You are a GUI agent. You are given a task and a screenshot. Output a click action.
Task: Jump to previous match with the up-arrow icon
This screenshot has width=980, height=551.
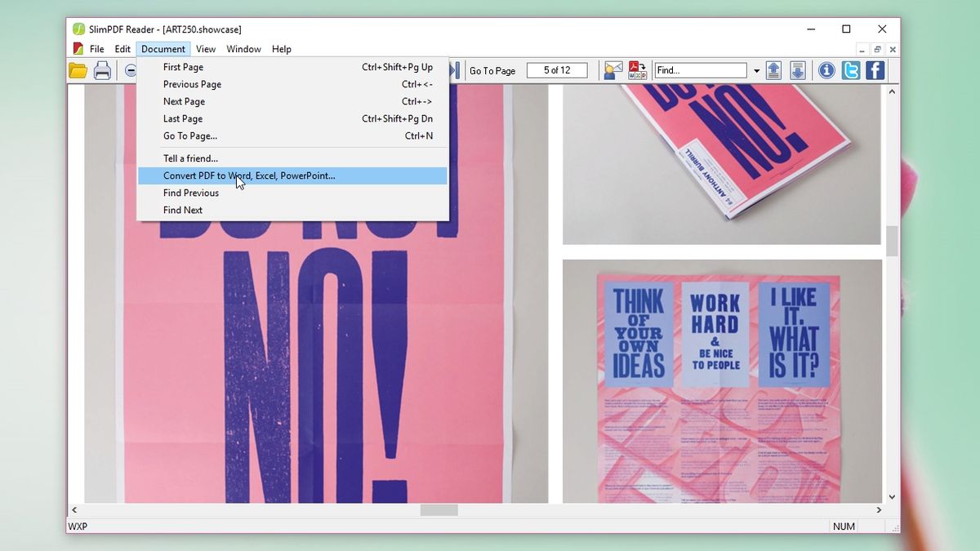click(x=773, y=70)
